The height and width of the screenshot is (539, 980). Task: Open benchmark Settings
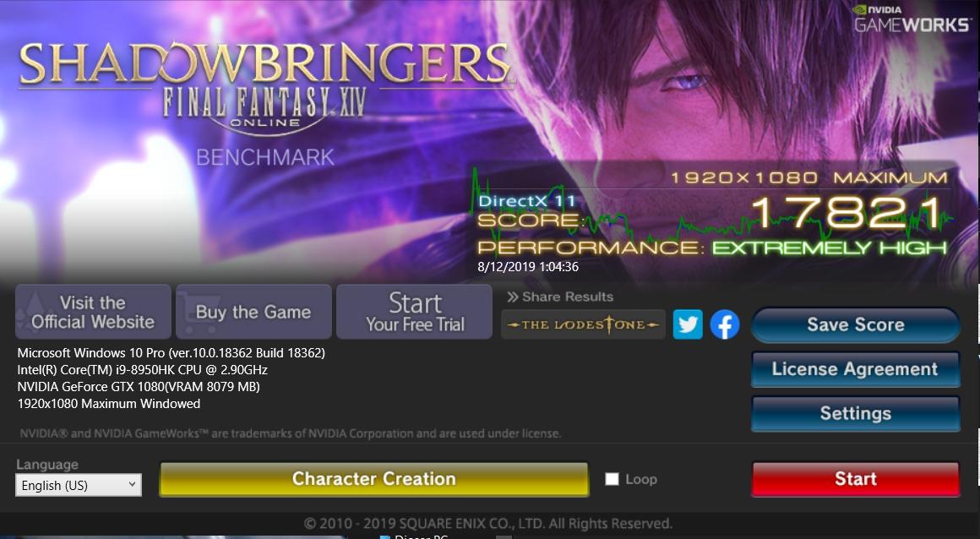pyautogui.click(x=856, y=413)
